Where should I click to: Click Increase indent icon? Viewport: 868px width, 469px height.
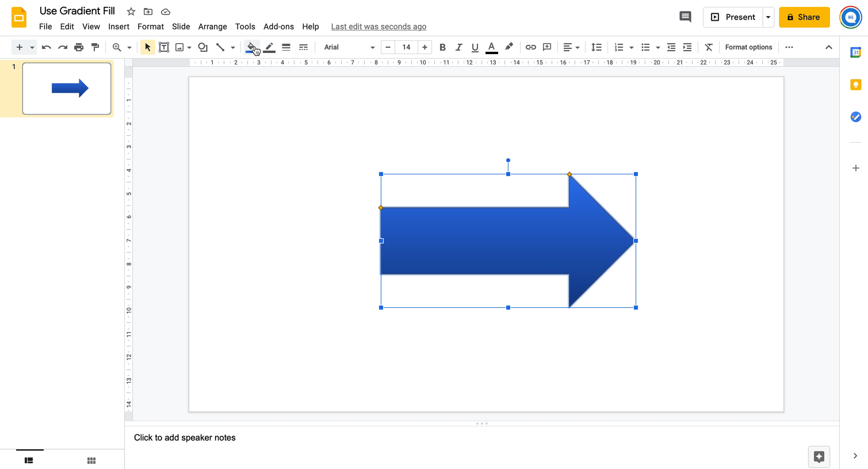[x=687, y=47]
